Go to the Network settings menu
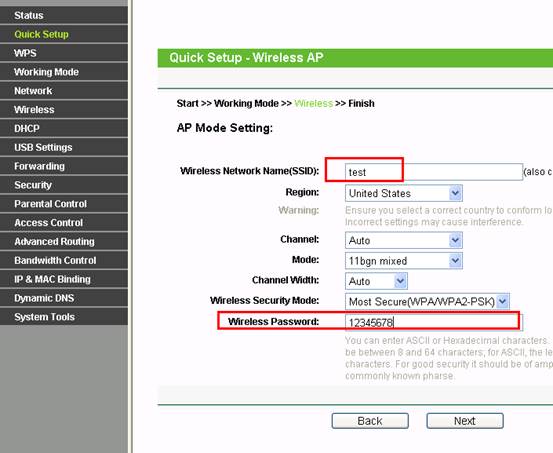 click(64, 91)
